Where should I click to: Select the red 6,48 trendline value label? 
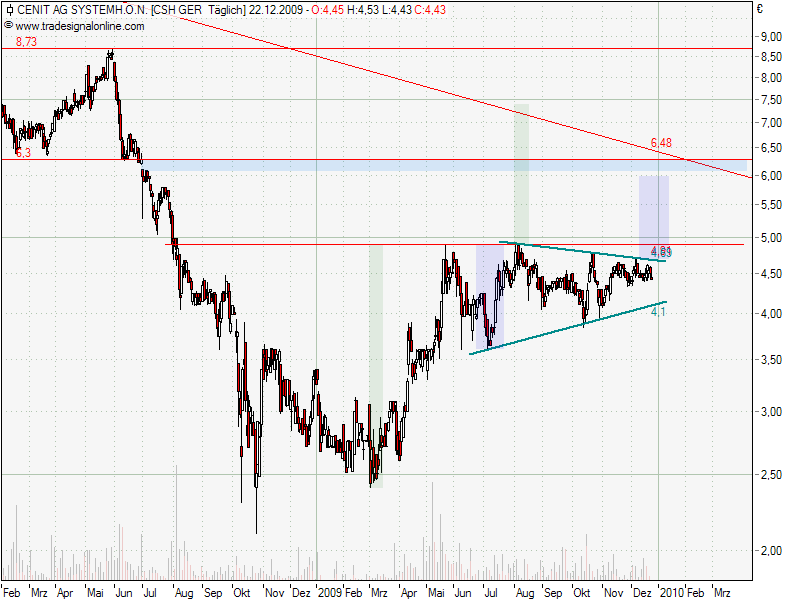coord(661,144)
